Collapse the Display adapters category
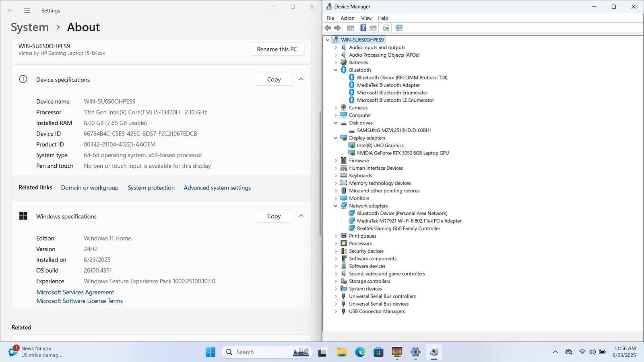 coord(336,138)
